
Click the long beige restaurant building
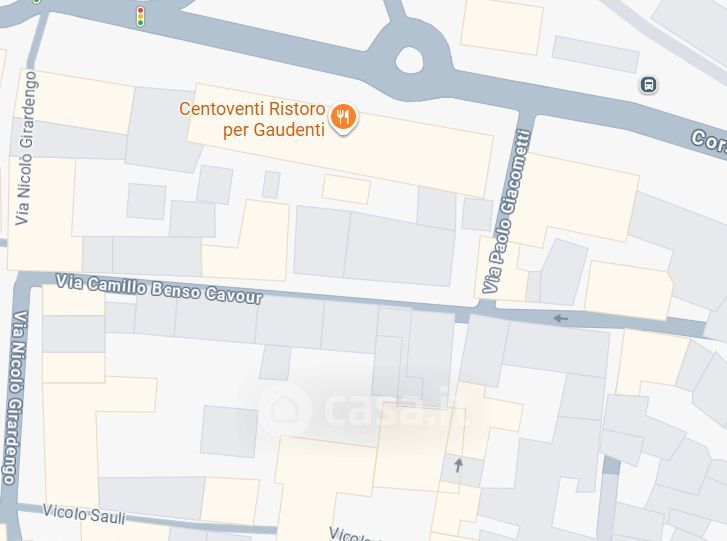pyautogui.click(x=340, y=140)
